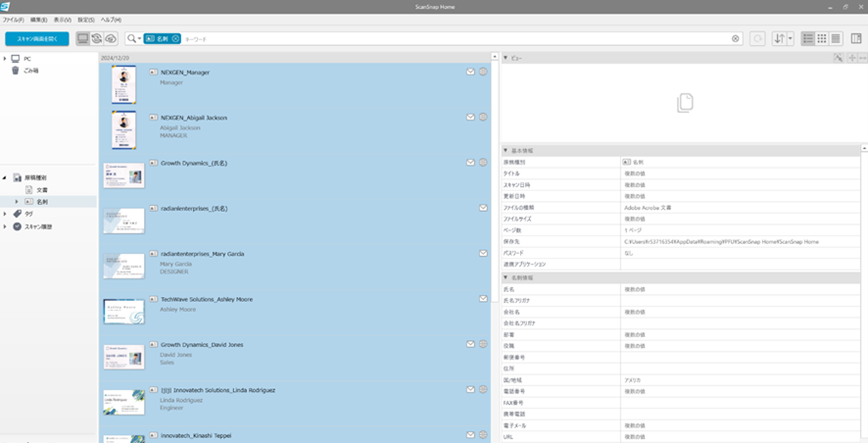Click mail icon on NEXGEN_Abigail Jackson row

click(470, 117)
